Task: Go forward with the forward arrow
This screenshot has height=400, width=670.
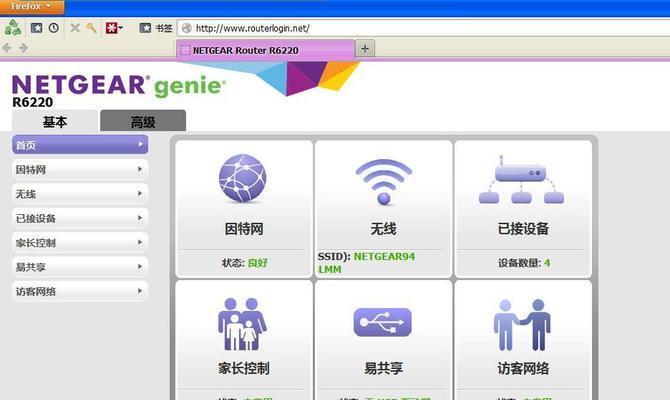Action: [24, 48]
